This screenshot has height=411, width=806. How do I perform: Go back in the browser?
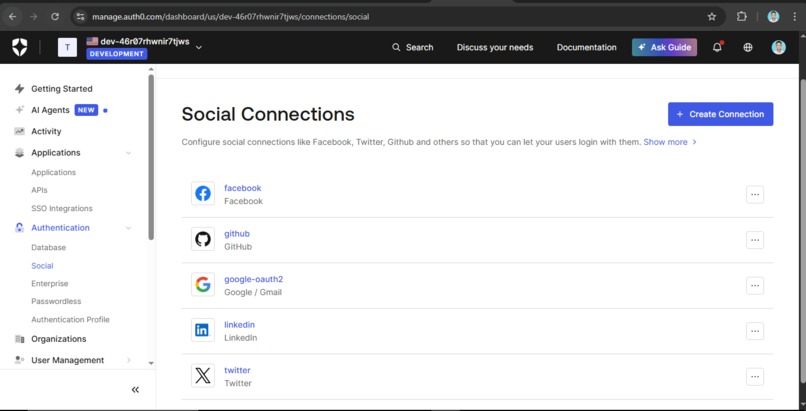pyautogui.click(x=12, y=17)
